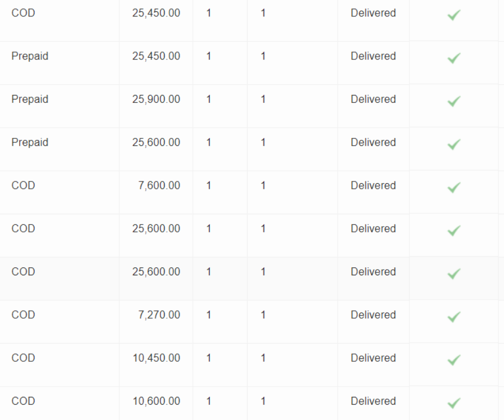Click the COD label in the 10,600.00 row
This screenshot has height=420, width=504.
click(x=23, y=401)
